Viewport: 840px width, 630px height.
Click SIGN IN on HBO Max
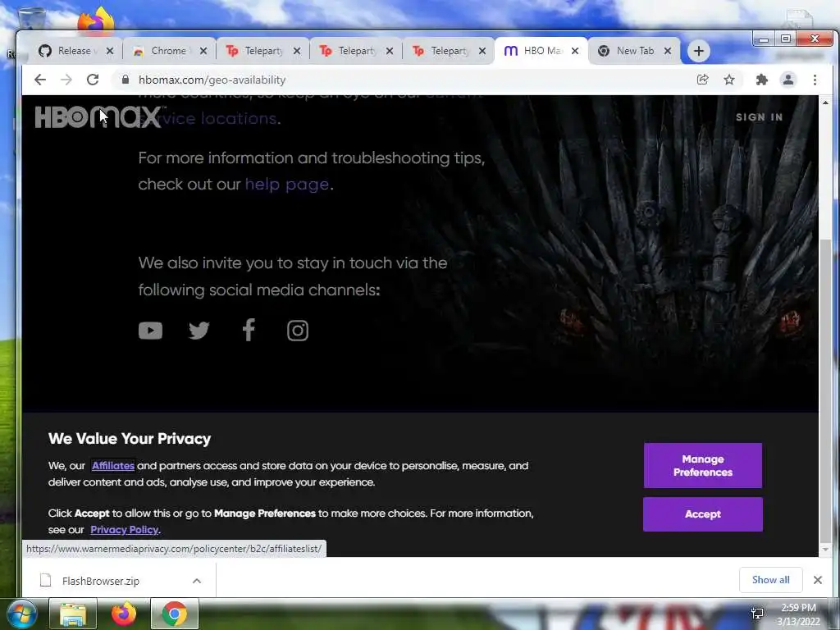click(x=759, y=116)
